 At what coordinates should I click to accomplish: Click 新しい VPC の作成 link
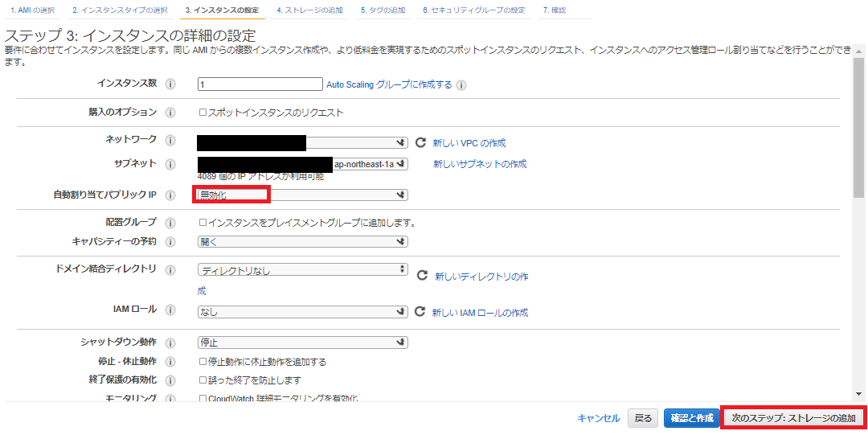(469, 143)
